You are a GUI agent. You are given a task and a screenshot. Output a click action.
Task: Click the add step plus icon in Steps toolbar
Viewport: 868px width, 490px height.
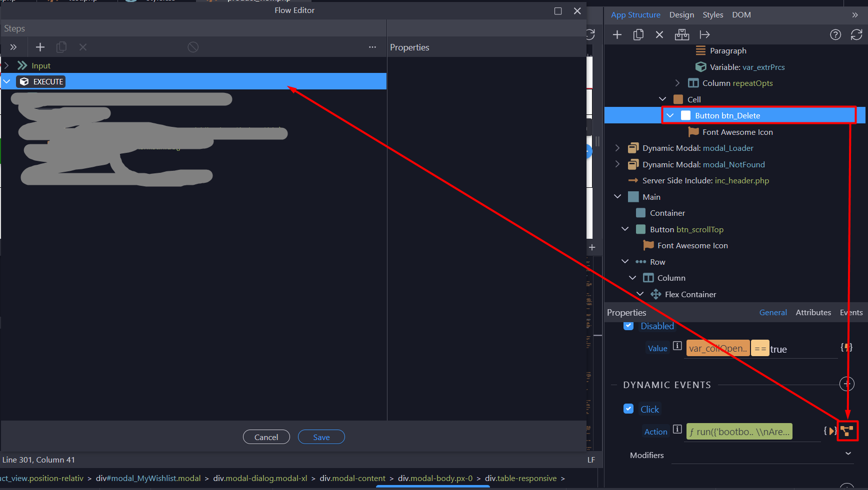[40, 47]
